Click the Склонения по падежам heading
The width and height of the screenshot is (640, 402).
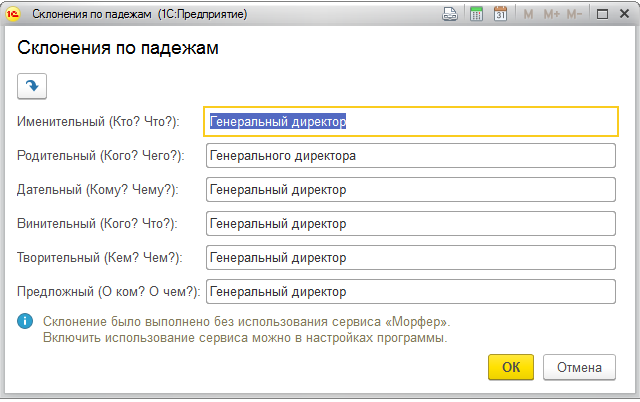(118, 48)
